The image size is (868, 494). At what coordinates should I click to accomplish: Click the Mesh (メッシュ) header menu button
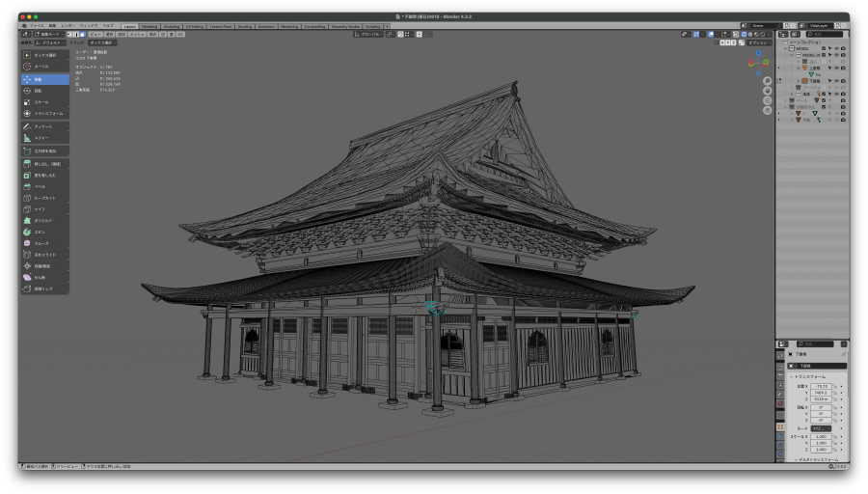coord(137,34)
